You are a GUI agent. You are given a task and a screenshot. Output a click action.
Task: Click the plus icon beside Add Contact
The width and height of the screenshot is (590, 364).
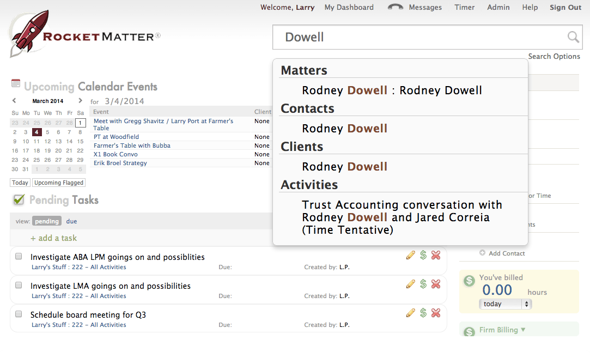click(482, 253)
